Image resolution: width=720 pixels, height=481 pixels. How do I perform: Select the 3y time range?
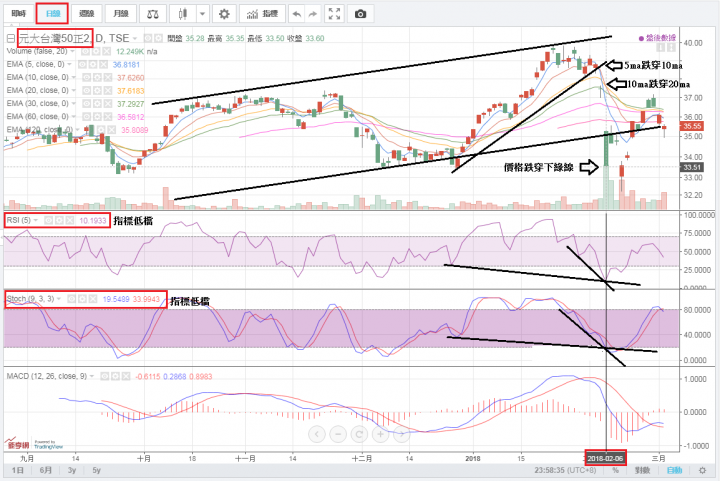click(72, 470)
